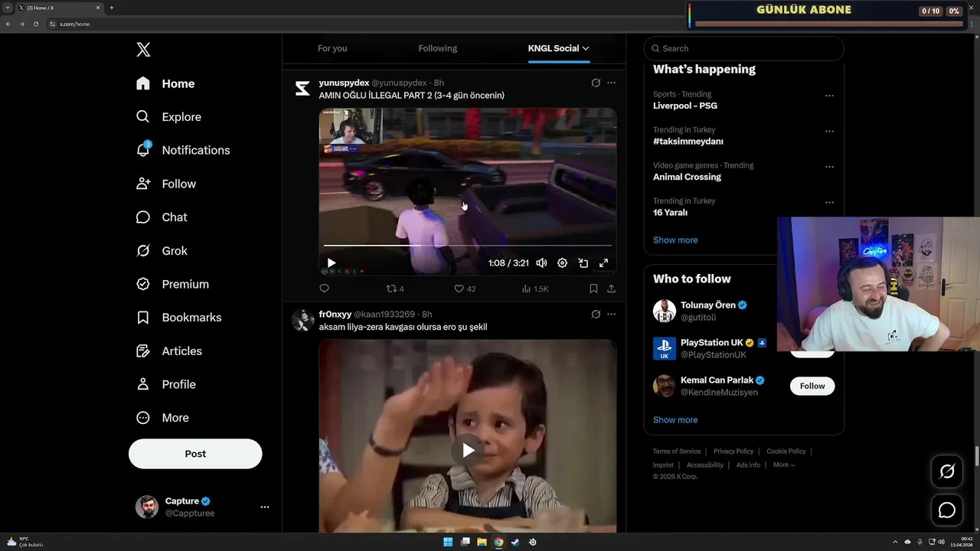Expand footer More menu
This screenshot has width=980, height=551.
(784, 465)
